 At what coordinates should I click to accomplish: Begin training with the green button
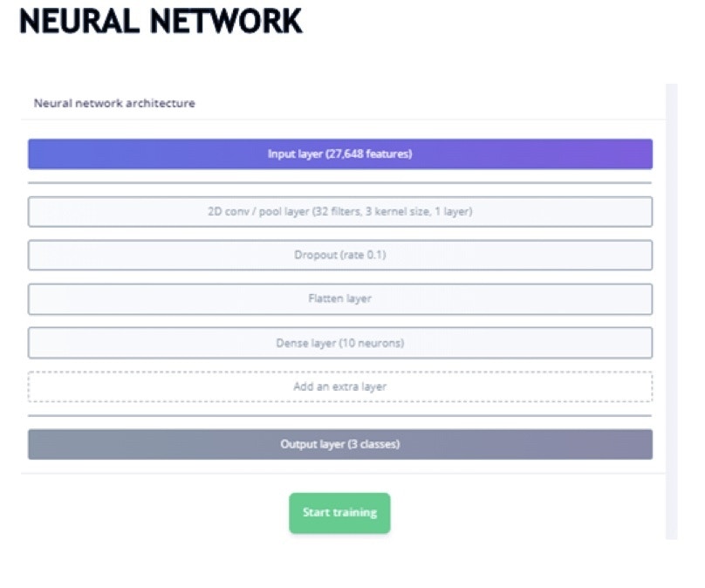(x=339, y=513)
